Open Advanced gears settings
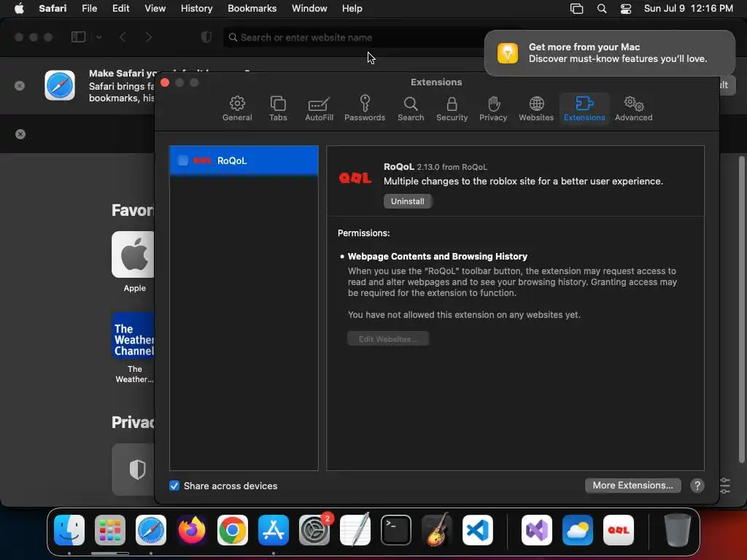 click(x=633, y=109)
